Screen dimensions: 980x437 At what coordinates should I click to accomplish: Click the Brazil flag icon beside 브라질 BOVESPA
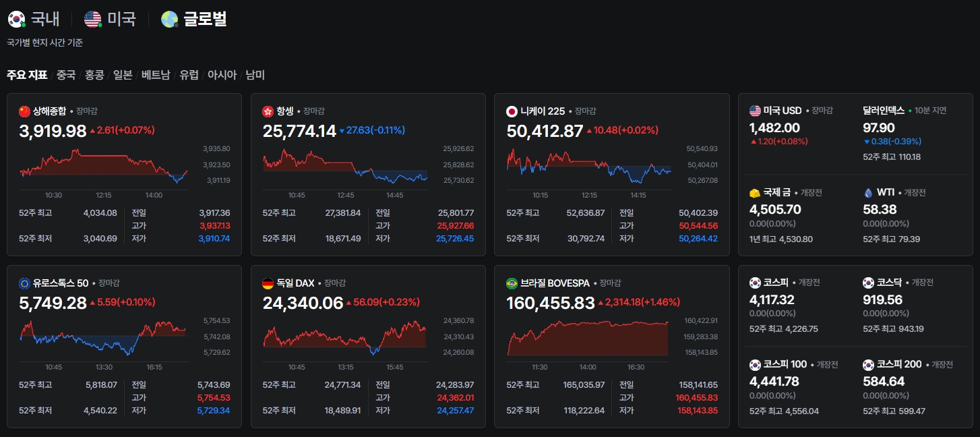click(x=512, y=283)
